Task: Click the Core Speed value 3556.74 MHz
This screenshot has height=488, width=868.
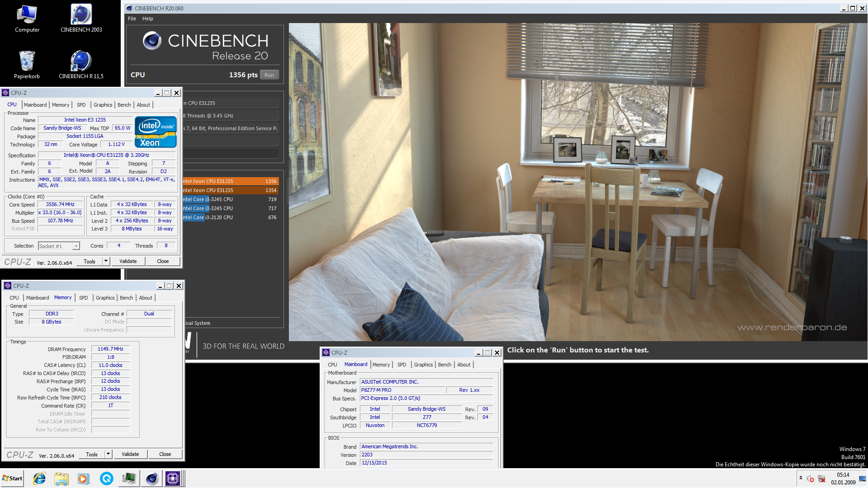Action: click(x=60, y=204)
